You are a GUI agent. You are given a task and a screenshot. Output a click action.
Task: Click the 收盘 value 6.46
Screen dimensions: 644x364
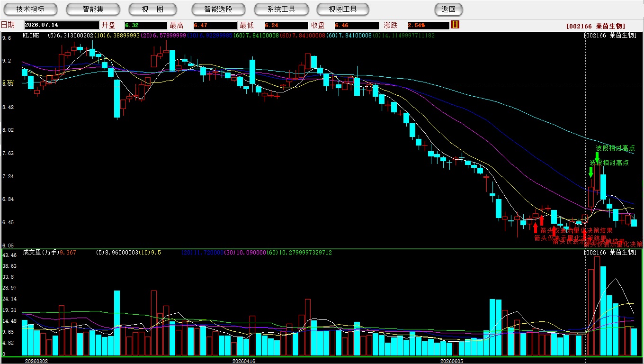tap(357, 25)
